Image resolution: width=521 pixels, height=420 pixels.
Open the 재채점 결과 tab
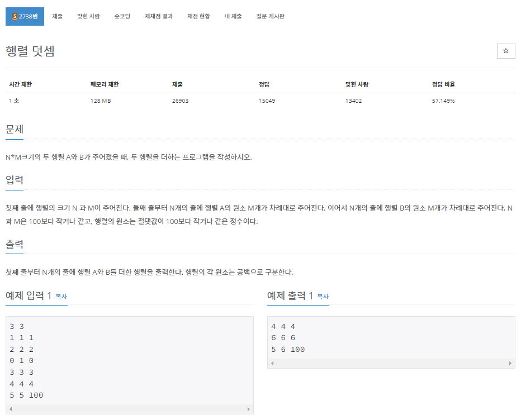(159, 16)
